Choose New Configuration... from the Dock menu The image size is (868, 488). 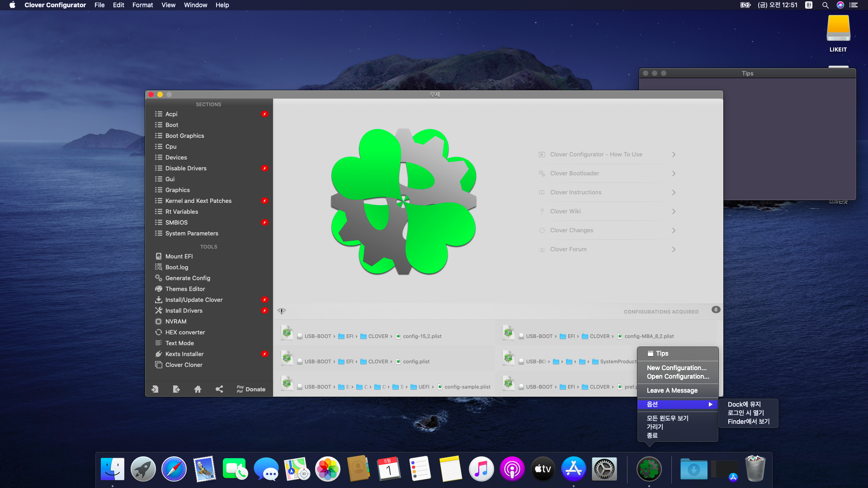click(676, 368)
